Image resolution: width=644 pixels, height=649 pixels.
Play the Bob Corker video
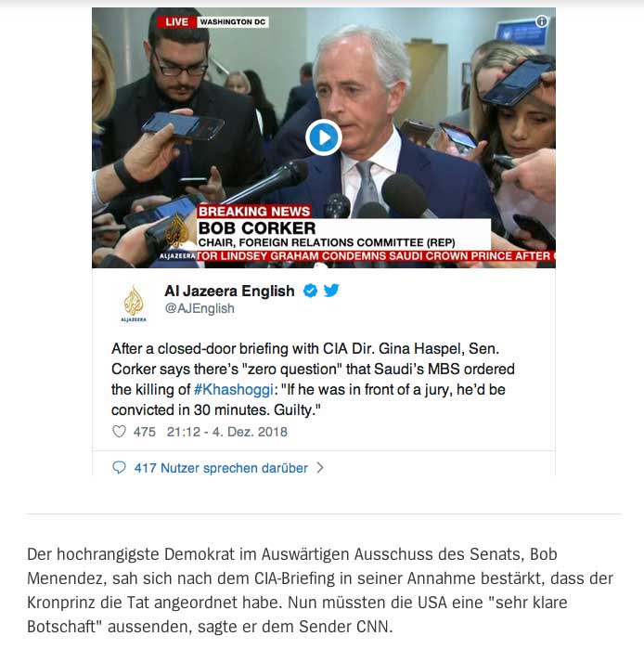point(324,137)
